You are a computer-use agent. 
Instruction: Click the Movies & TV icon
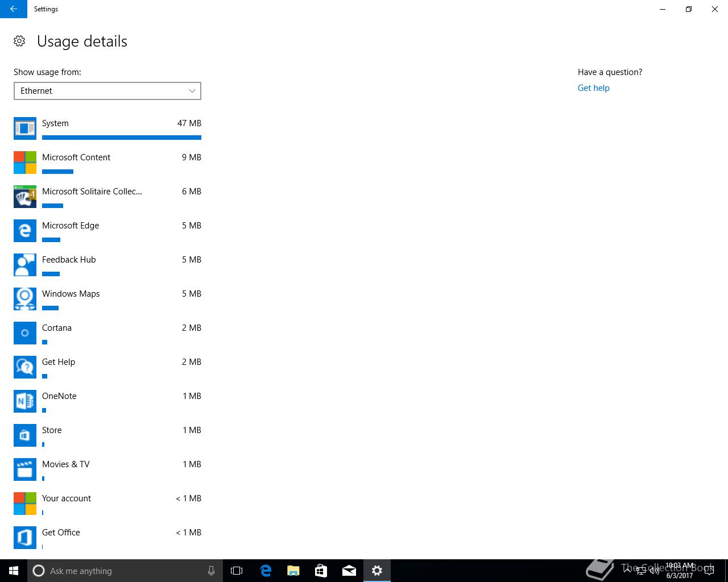pyautogui.click(x=25, y=469)
